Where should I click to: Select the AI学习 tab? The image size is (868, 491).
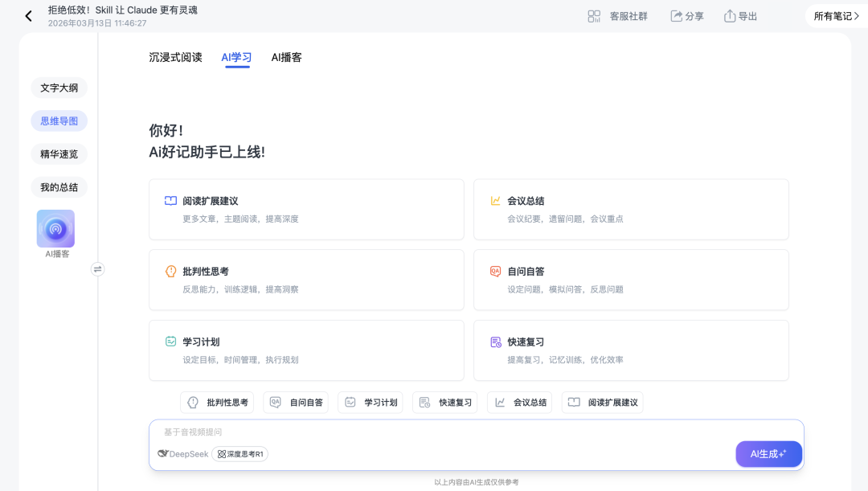click(236, 57)
